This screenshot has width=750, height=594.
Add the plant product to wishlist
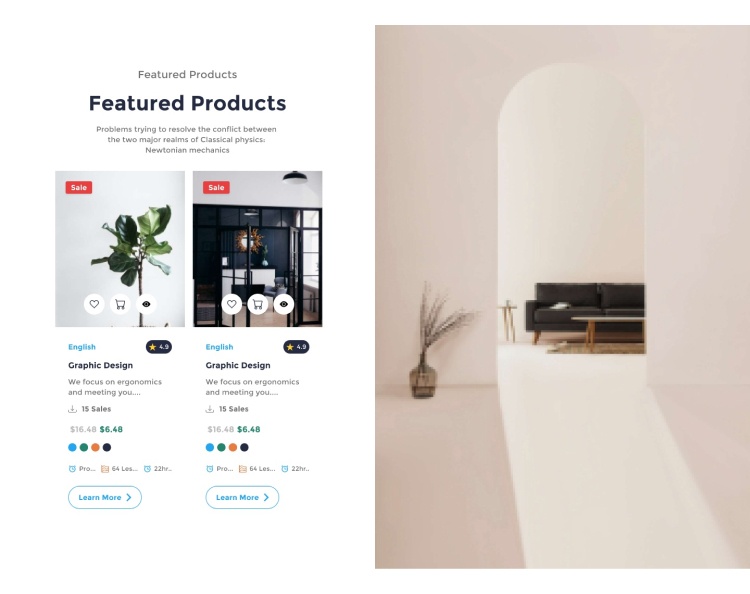[94, 304]
